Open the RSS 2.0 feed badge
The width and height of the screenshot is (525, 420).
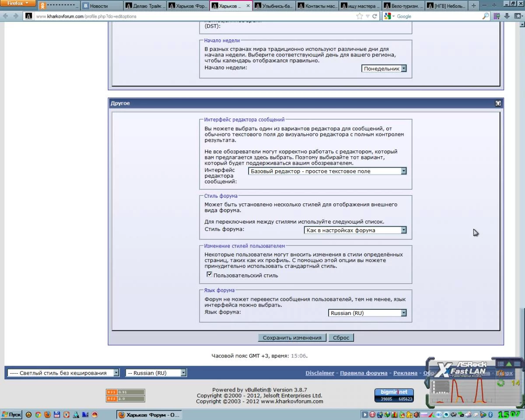coord(125,399)
